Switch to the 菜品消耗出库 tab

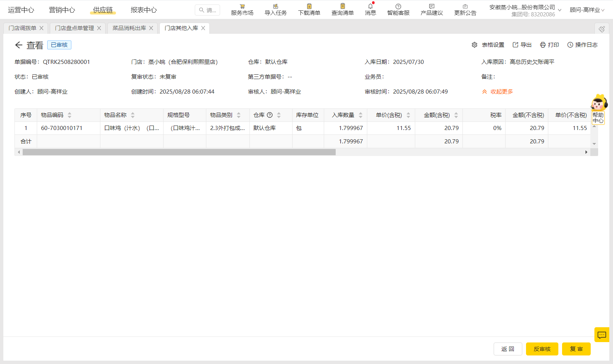129,28
